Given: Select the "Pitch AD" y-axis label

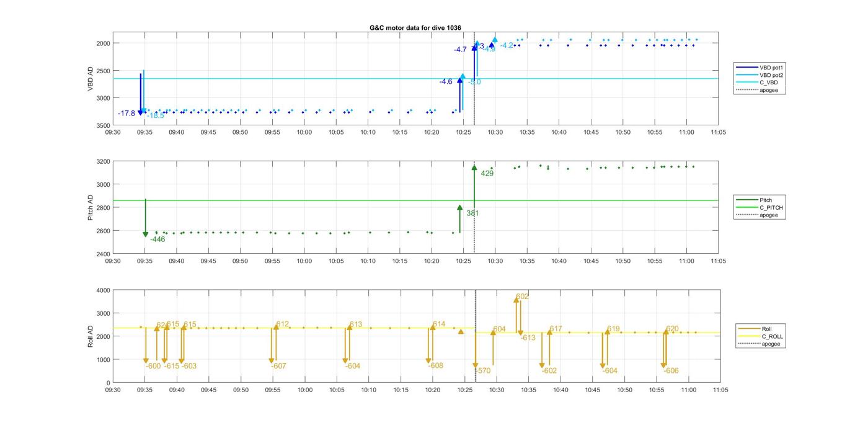Looking at the screenshot, I should [91, 207].
